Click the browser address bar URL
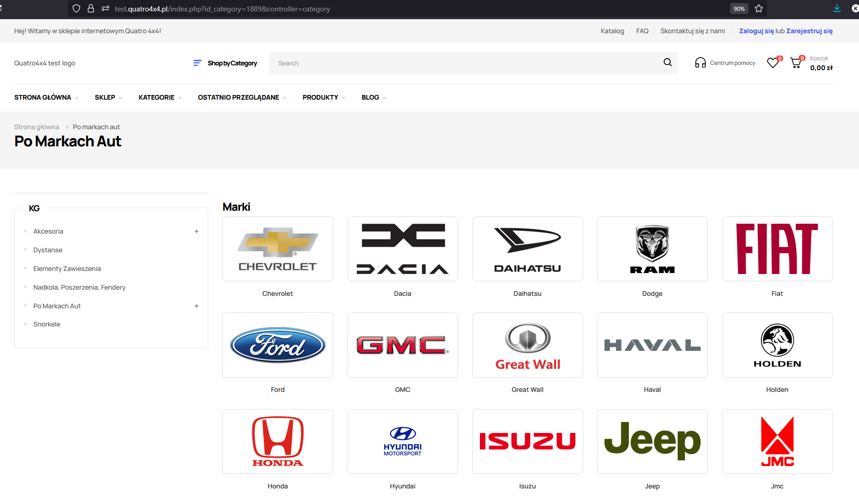Viewport: 859px width, 504px height. click(x=222, y=9)
